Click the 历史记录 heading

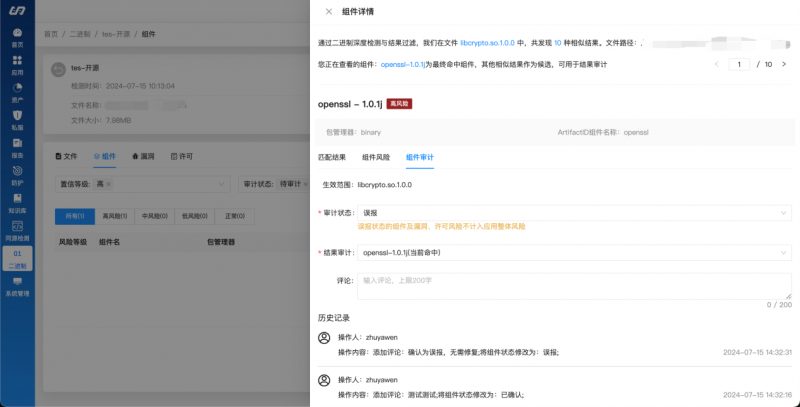point(334,318)
